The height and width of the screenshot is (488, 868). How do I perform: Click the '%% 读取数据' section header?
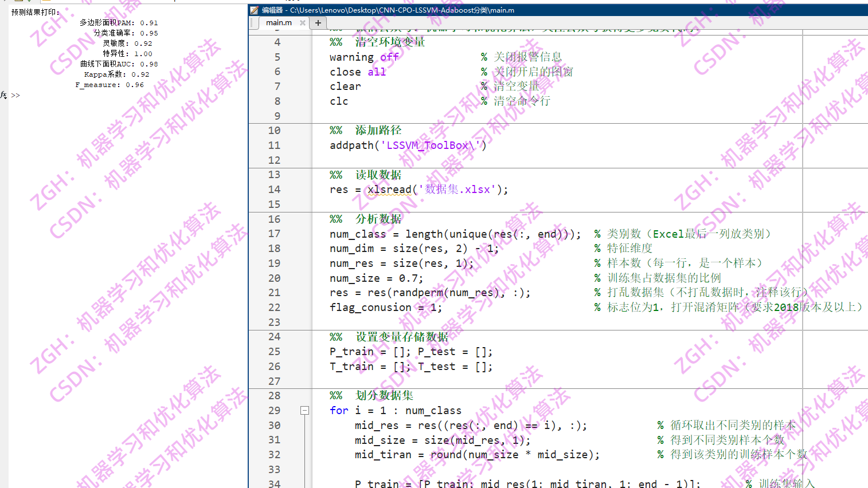click(366, 175)
